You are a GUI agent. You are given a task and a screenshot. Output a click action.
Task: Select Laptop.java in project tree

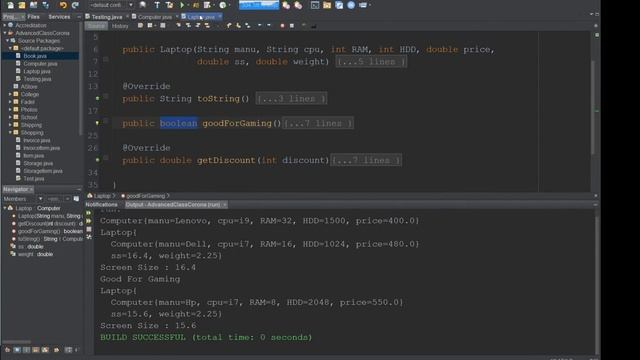click(x=37, y=71)
